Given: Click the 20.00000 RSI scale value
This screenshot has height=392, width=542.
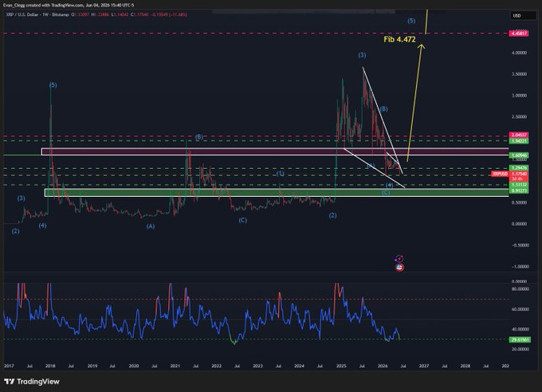Looking at the screenshot, I should [520, 349].
